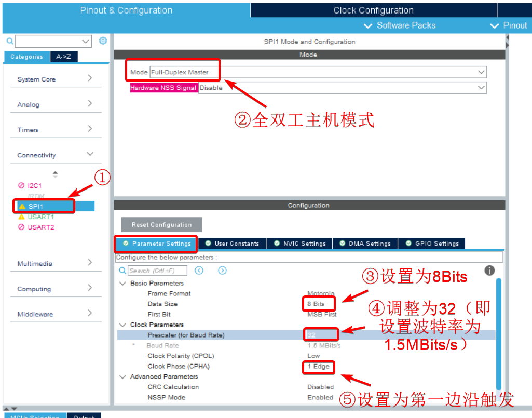Viewport: 532px width, 418px height.
Task: Open the Software Packs menu
Action: point(400,25)
